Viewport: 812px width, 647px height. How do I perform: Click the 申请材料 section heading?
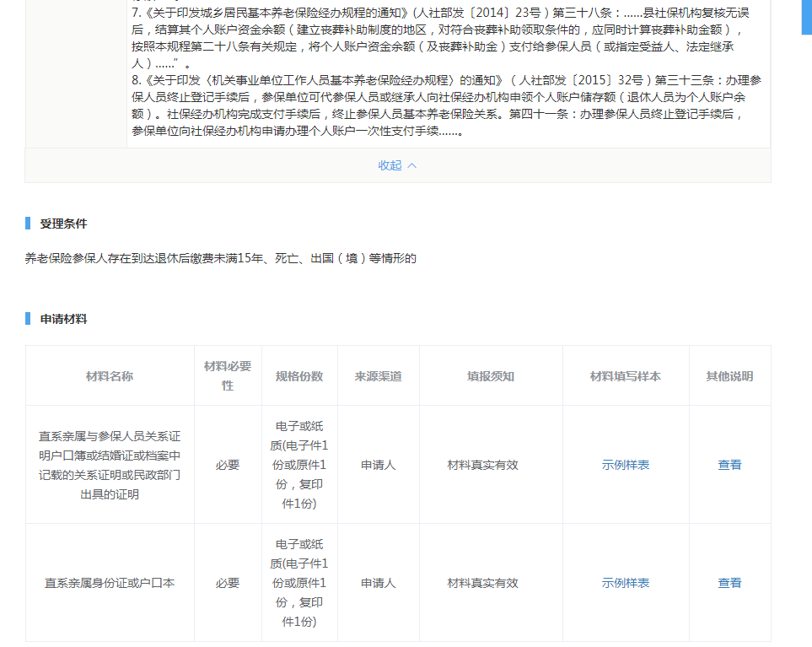tap(63, 319)
